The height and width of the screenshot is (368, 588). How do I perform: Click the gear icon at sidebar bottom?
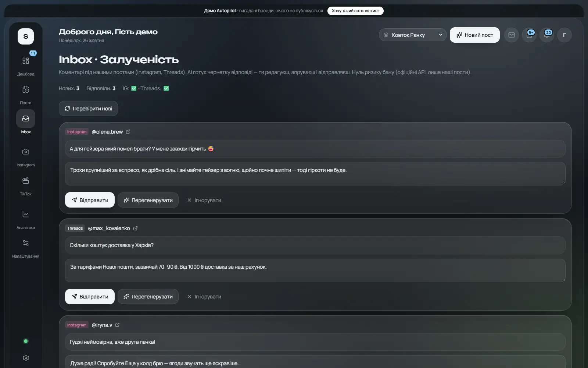point(26,358)
